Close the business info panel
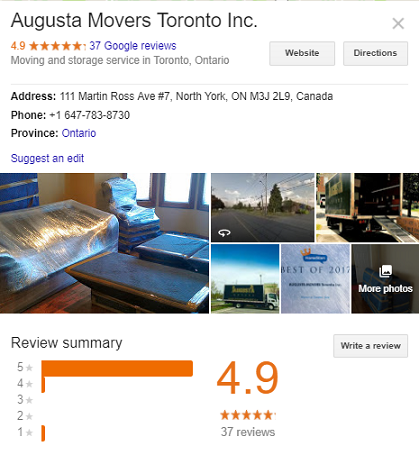The width and height of the screenshot is (419, 455). pyautogui.click(x=398, y=24)
